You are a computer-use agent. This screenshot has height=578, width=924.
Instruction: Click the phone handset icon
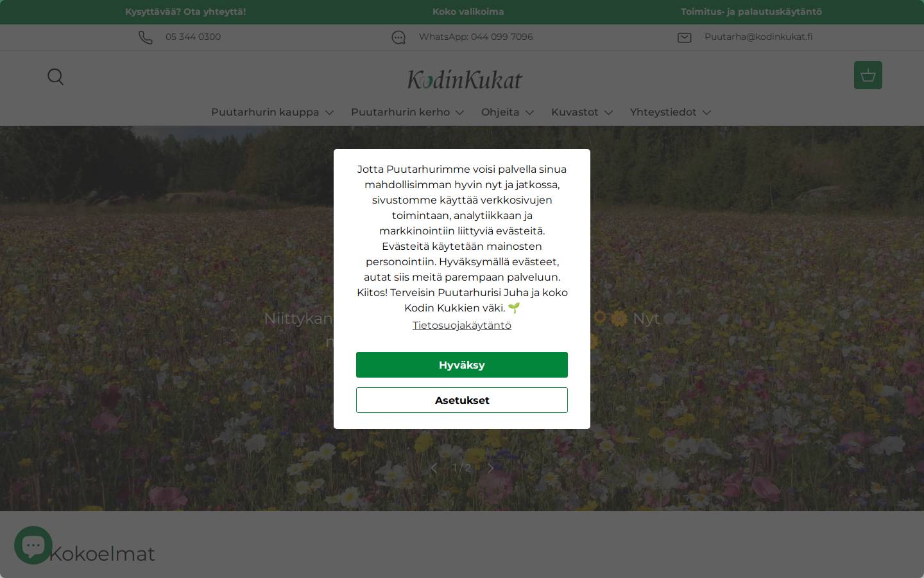[x=146, y=37]
